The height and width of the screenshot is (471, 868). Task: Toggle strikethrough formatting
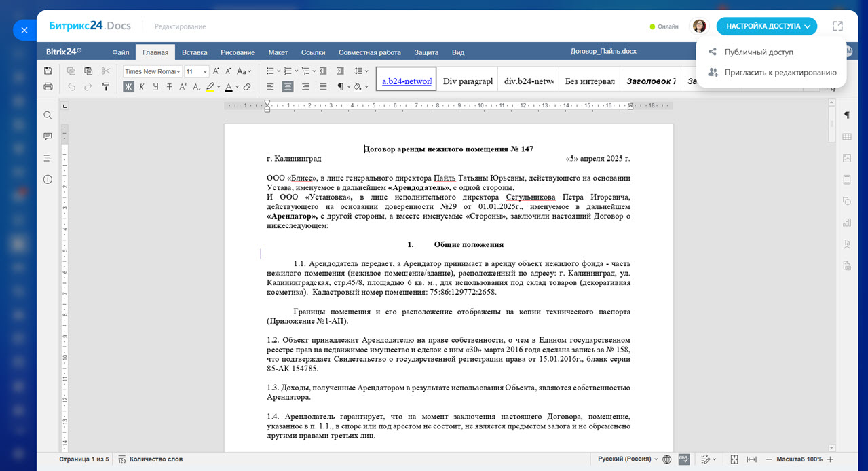169,86
